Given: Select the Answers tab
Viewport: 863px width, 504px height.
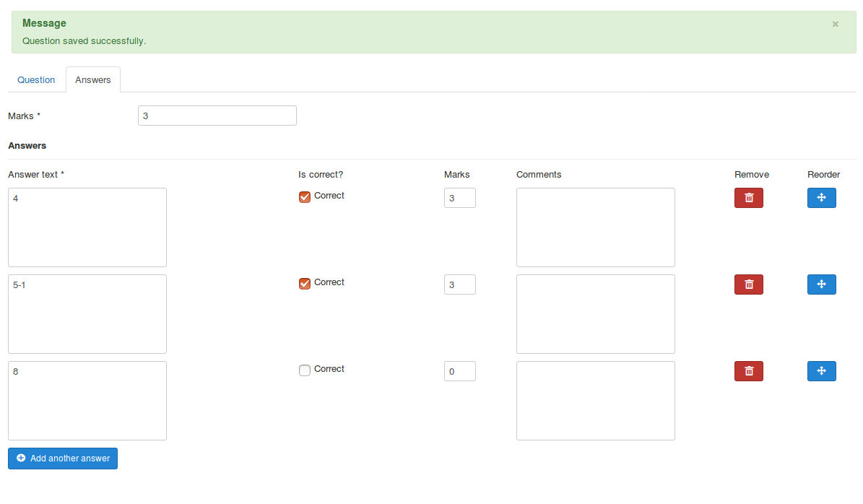Looking at the screenshot, I should (93, 80).
